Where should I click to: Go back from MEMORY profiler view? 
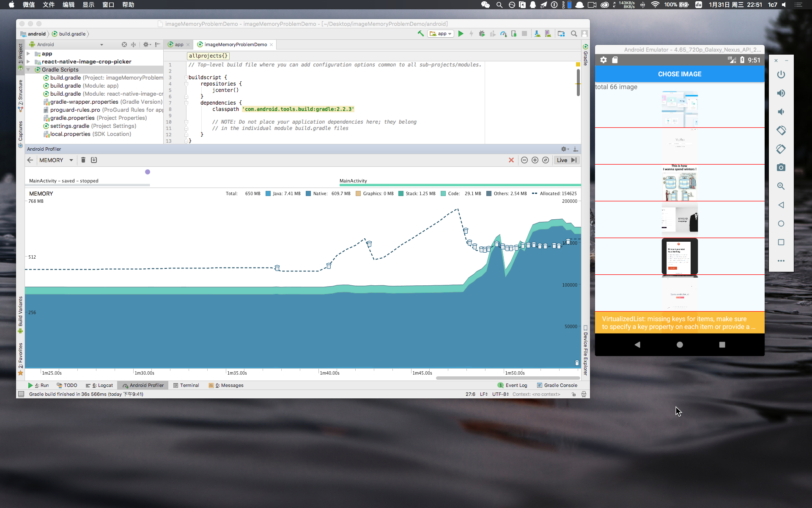(30, 160)
